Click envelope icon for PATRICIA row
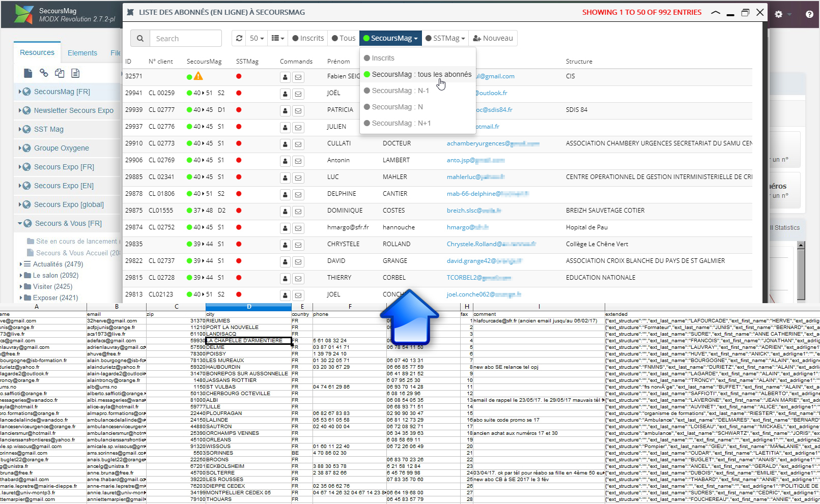The height and width of the screenshot is (504, 820). coord(298,111)
